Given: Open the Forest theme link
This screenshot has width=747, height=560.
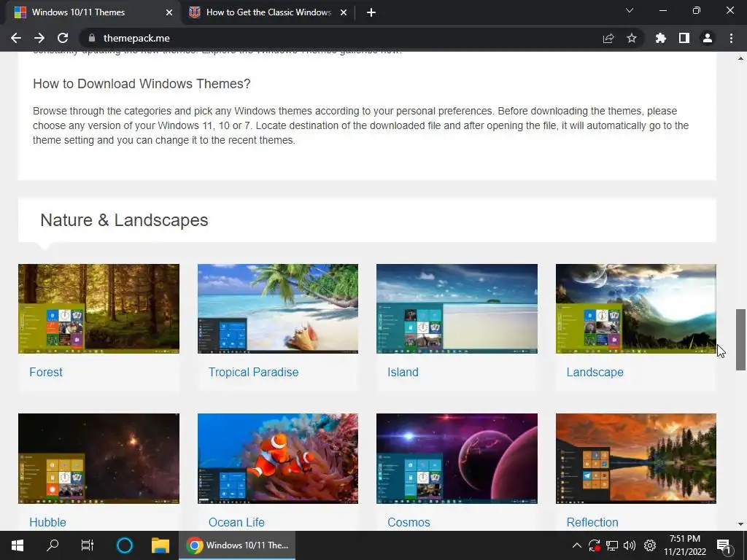Looking at the screenshot, I should (46, 372).
